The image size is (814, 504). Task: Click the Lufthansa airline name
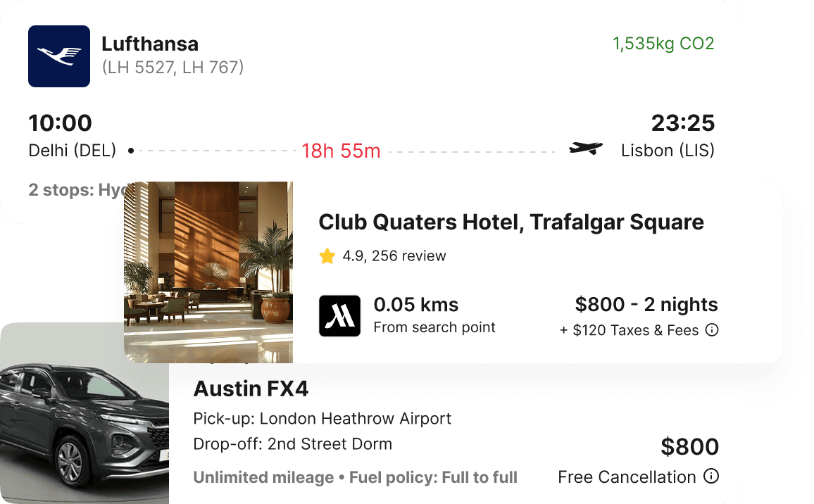coord(150,44)
